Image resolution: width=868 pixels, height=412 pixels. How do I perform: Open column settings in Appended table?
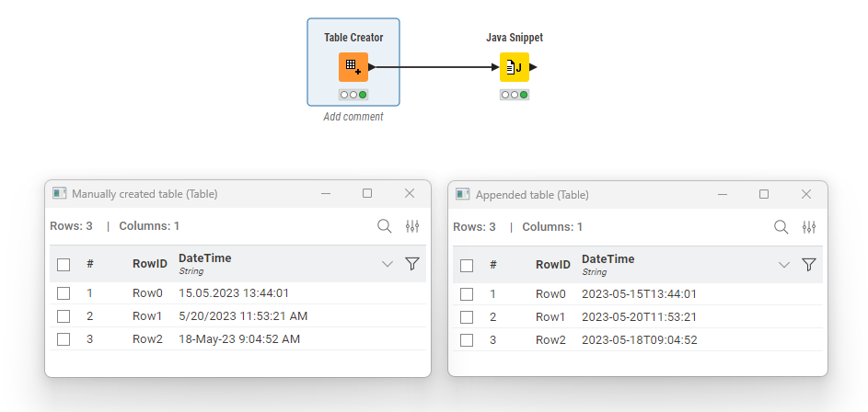pyautogui.click(x=809, y=226)
